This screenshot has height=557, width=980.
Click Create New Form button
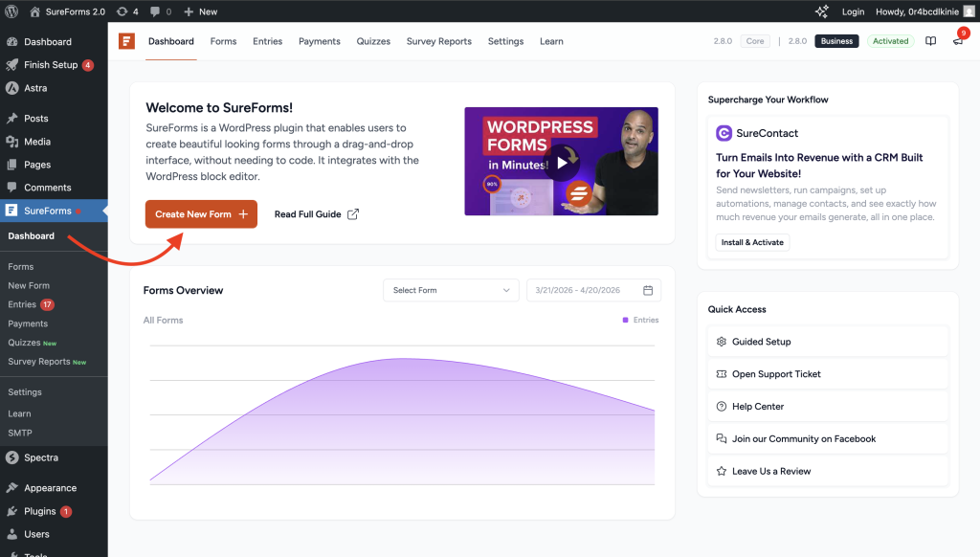tap(201, 213)
